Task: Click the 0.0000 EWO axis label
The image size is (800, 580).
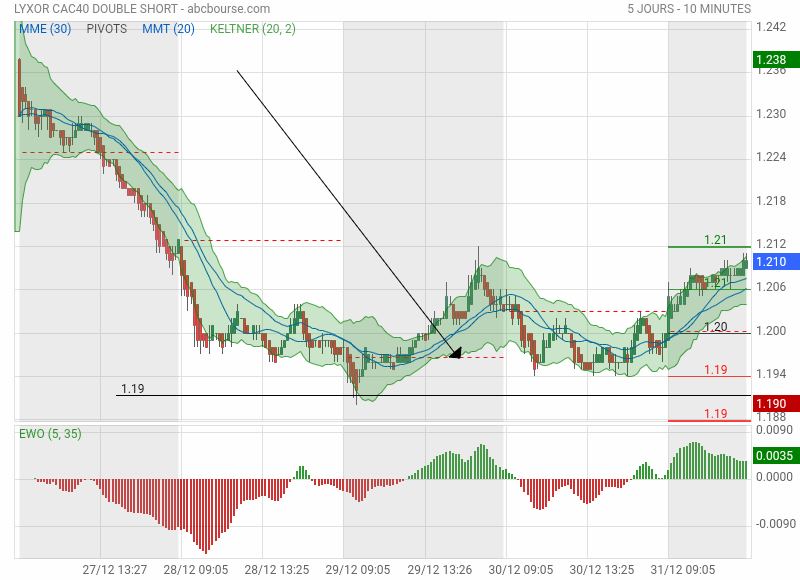Action: (774, 477)
